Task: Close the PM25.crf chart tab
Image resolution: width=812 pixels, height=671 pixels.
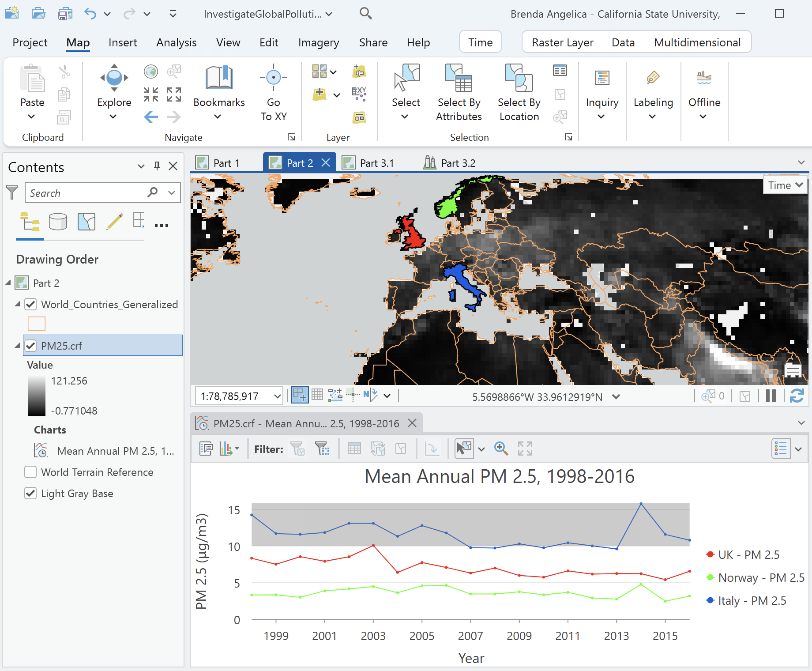Action: tap(412, 423)
